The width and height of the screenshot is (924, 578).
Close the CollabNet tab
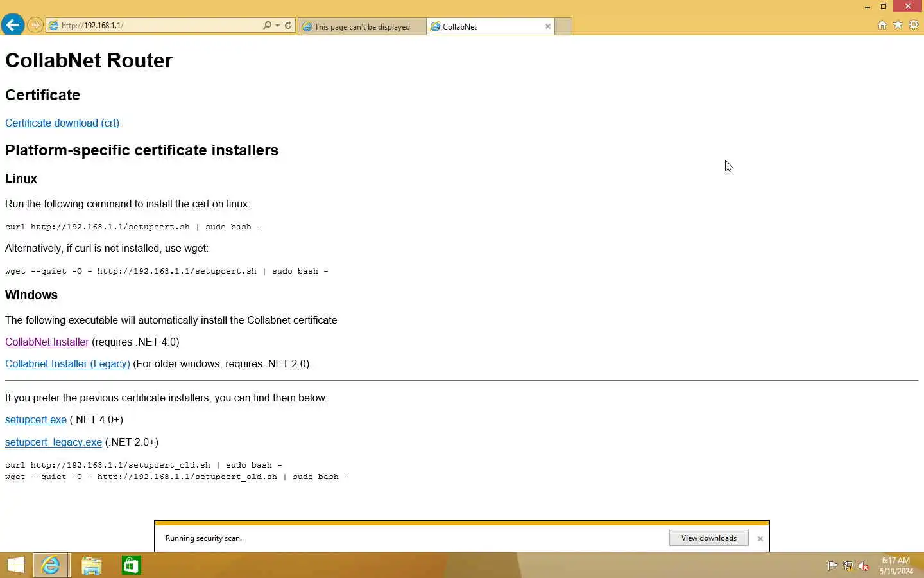click(x=548, y=26)
